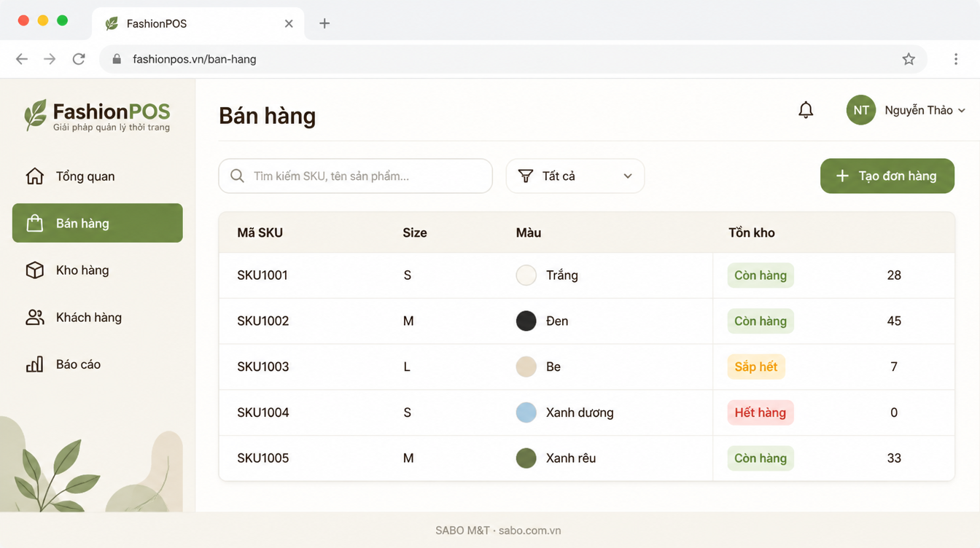
Task: Click the Đen color swatch
Action: [526, 321]
